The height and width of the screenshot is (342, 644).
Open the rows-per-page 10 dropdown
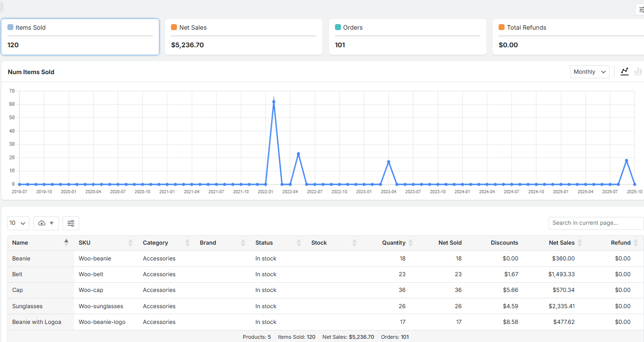[18, 223]
